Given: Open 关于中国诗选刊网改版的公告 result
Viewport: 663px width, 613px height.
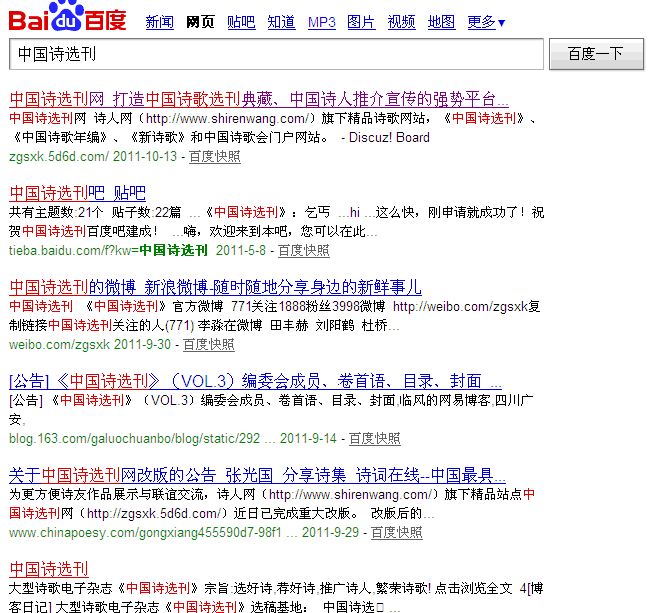Looking at the screenshot, I should (257, 475).
